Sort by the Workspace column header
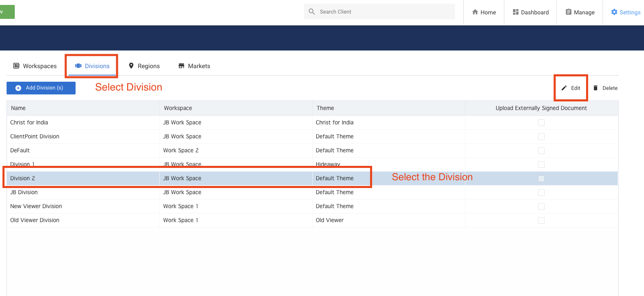This screenshot has width=644, height=296. click(236, 108)
